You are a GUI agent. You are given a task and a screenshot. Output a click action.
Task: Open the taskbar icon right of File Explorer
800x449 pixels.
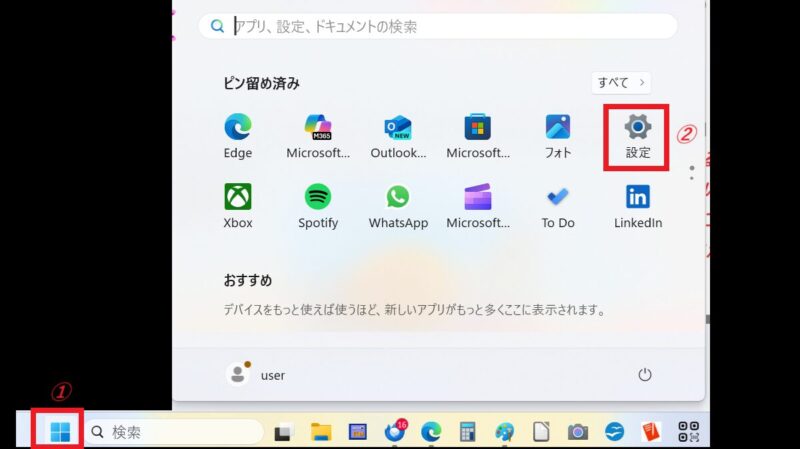click(358, 432)
